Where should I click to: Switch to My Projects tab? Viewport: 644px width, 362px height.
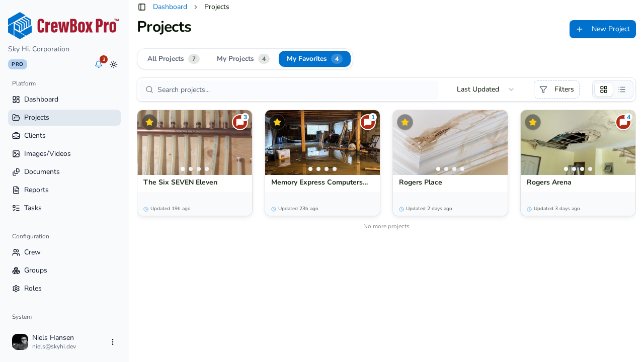coord(243,59)
